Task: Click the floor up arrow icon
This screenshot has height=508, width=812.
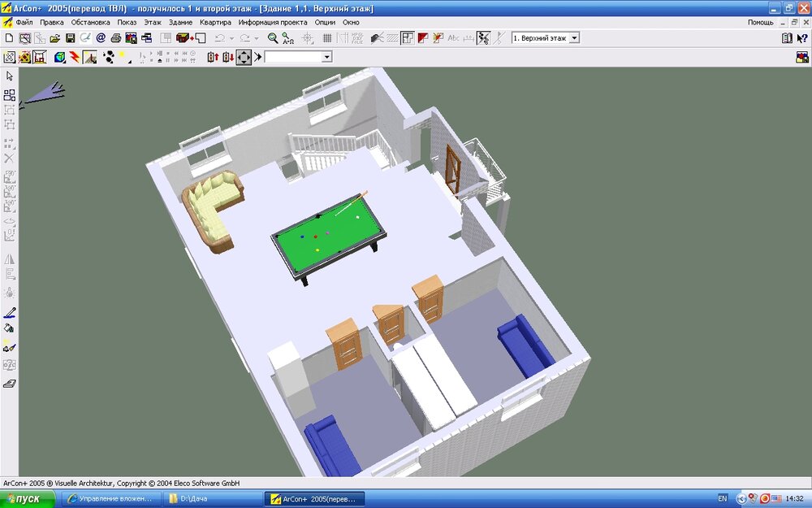Action: pos(213,58)
